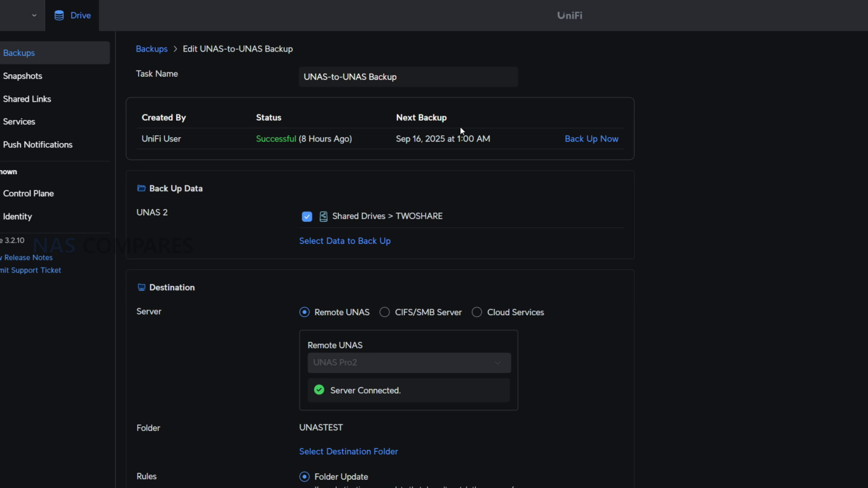The width and height of the screenshot is (868, 488).
Task: Click the UniFi title in header
Action: pos(570,15)
